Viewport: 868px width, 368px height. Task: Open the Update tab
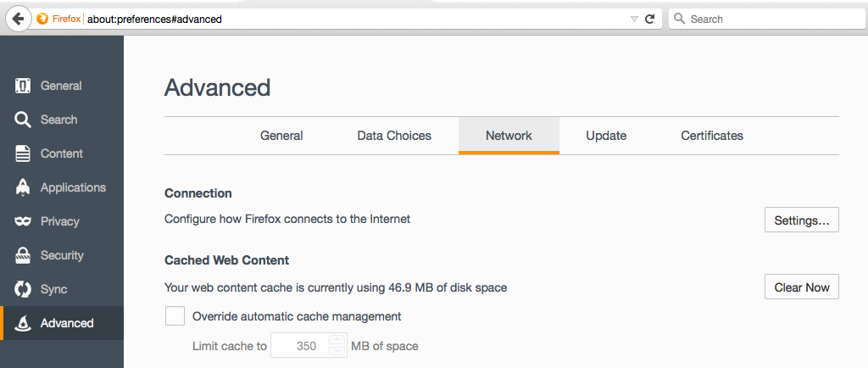click(606, 136)
